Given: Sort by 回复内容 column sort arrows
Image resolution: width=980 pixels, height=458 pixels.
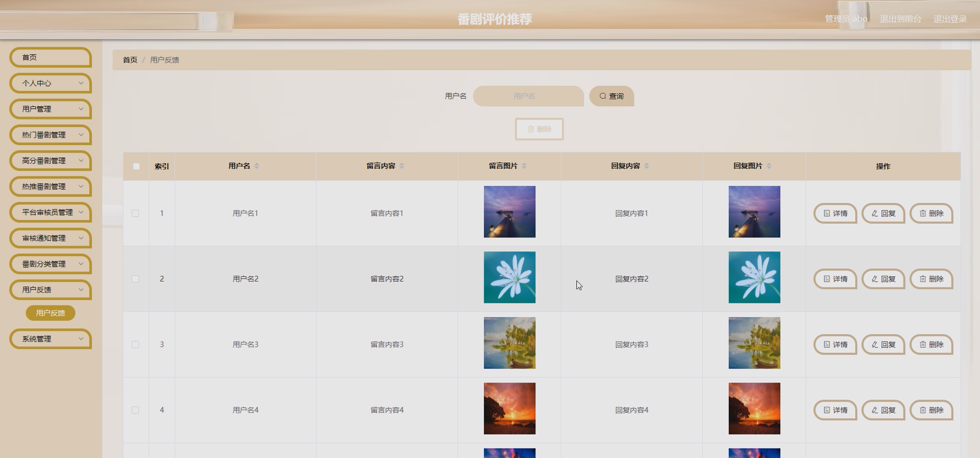Looking at the screenshot, I should 646,166.
